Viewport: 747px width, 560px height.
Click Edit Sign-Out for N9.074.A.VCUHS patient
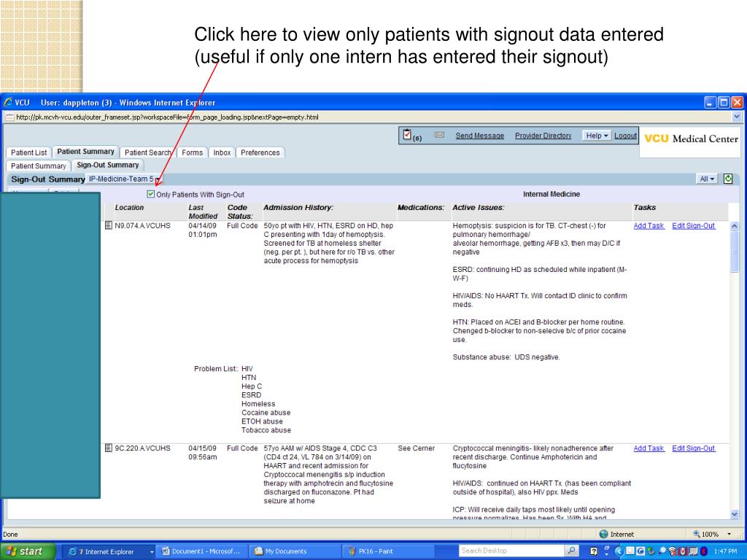(x=693, y=226)
